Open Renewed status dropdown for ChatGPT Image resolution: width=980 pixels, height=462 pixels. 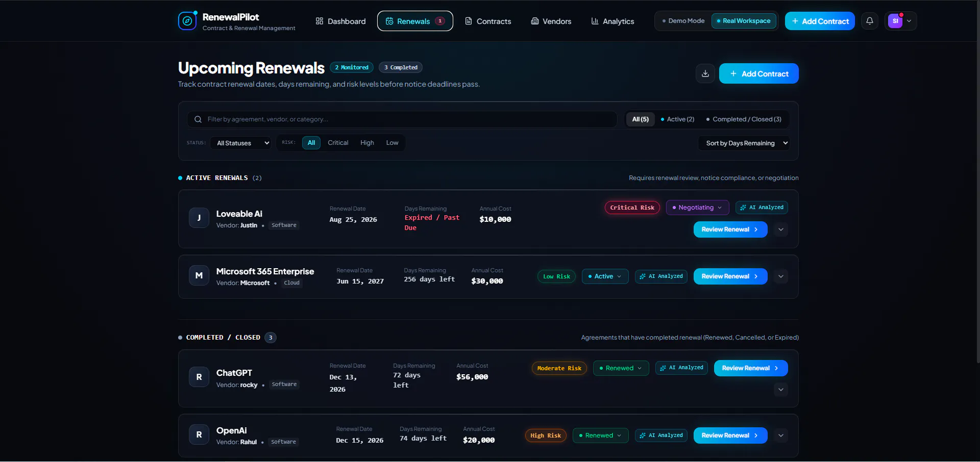pos(621,368)
